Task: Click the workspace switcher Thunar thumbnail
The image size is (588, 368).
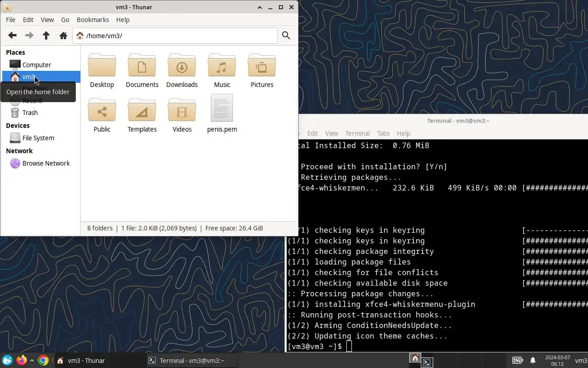Action: (x=415, y=358)
